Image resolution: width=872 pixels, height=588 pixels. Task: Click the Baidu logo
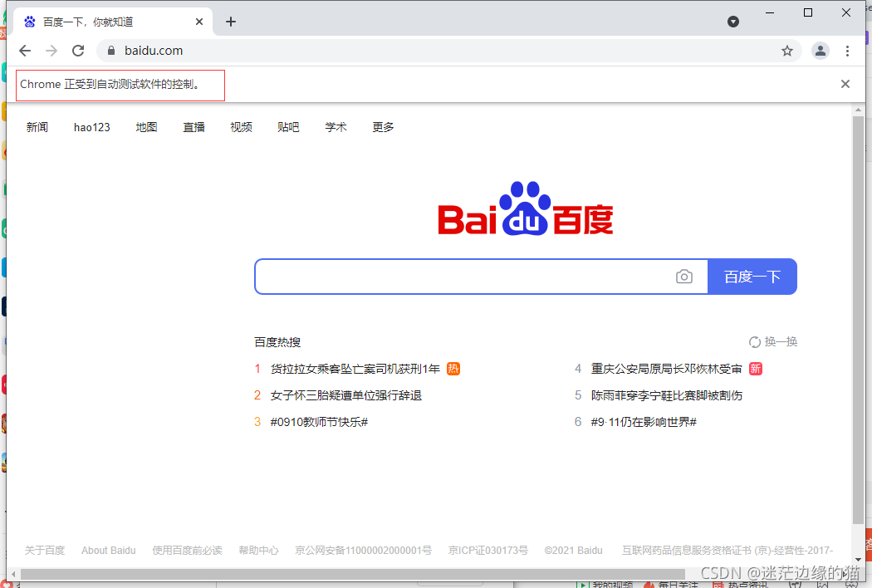point(526,208)
